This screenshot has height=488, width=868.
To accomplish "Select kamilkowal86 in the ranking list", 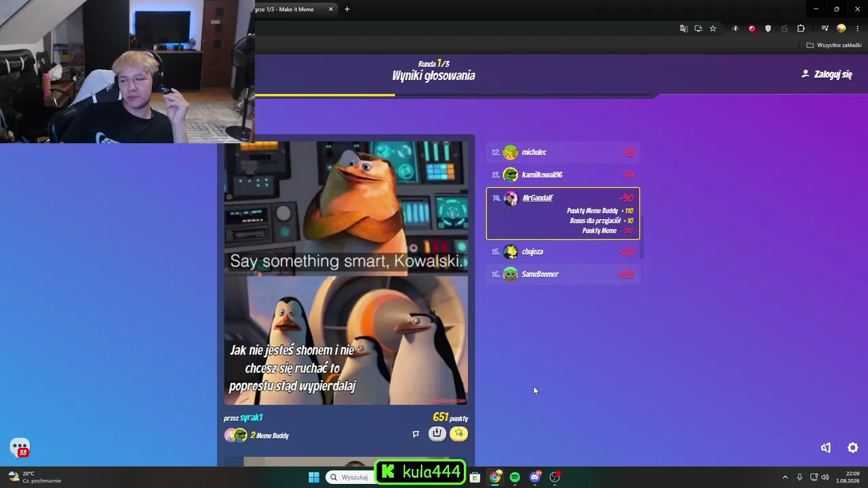I will point(563,175).
